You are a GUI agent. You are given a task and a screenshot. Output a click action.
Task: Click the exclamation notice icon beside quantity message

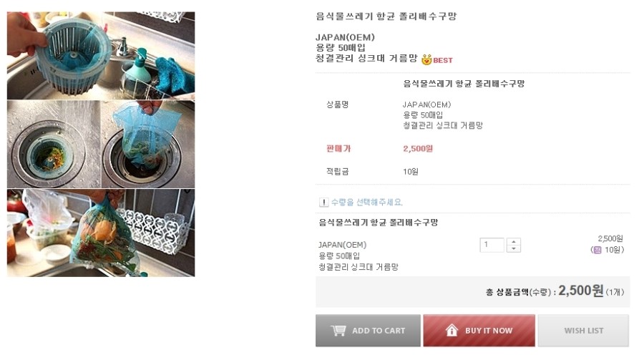(323, 202)
